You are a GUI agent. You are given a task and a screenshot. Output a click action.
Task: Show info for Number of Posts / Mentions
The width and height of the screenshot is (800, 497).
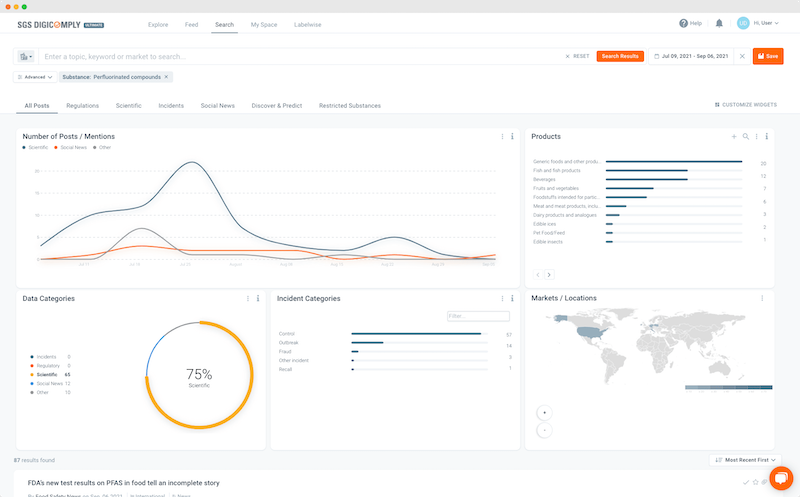512,136
